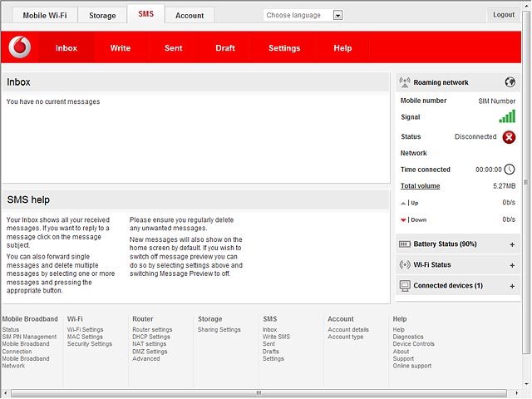Open the Account type footer link
This screenshot has width=532, height=399.
[346, 337]
